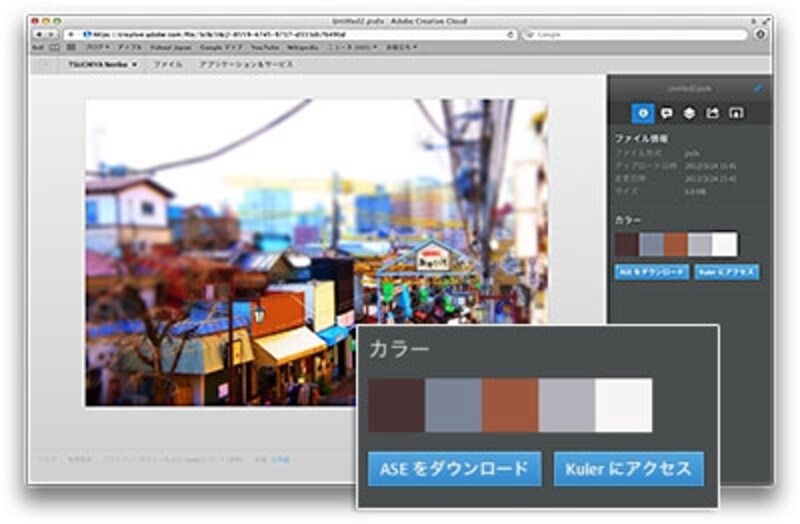Reload the page using the address bar reload icon

(510, 35)
